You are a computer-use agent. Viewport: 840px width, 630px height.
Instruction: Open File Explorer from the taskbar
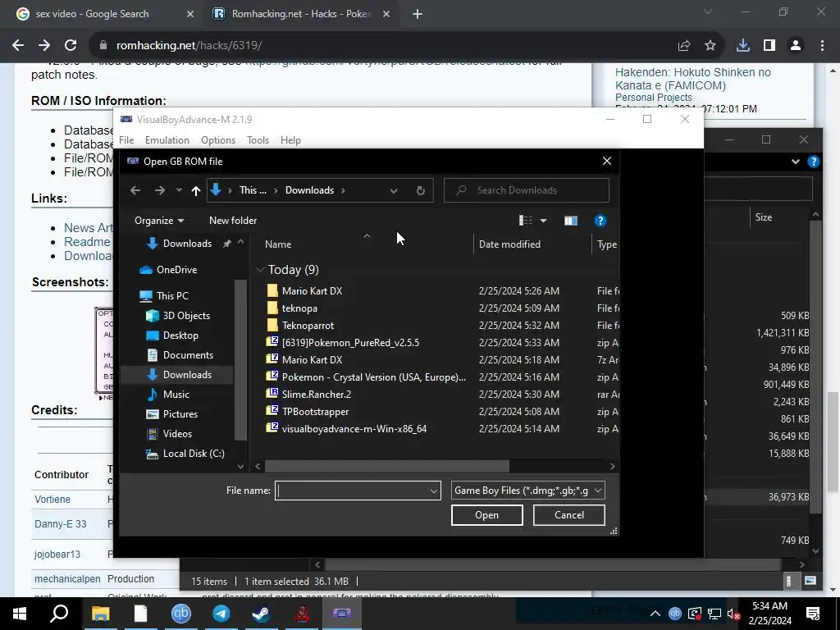(x=100, y=614)
